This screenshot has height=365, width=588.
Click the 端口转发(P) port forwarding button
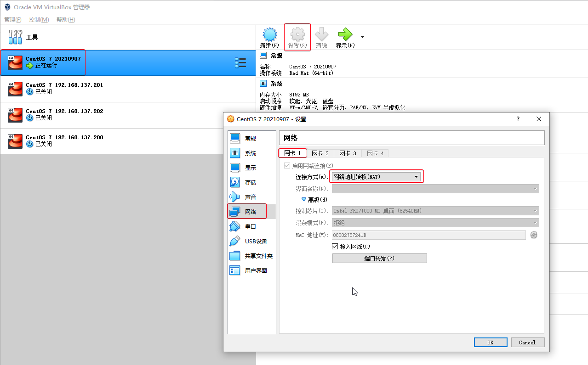coord(379,258)
